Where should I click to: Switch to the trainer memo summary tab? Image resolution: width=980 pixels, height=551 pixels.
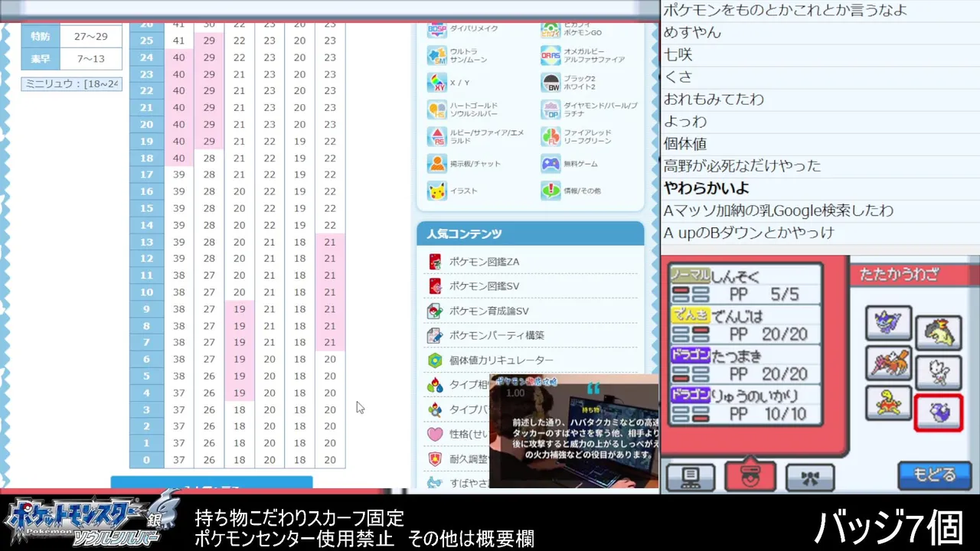click(691, 477)
